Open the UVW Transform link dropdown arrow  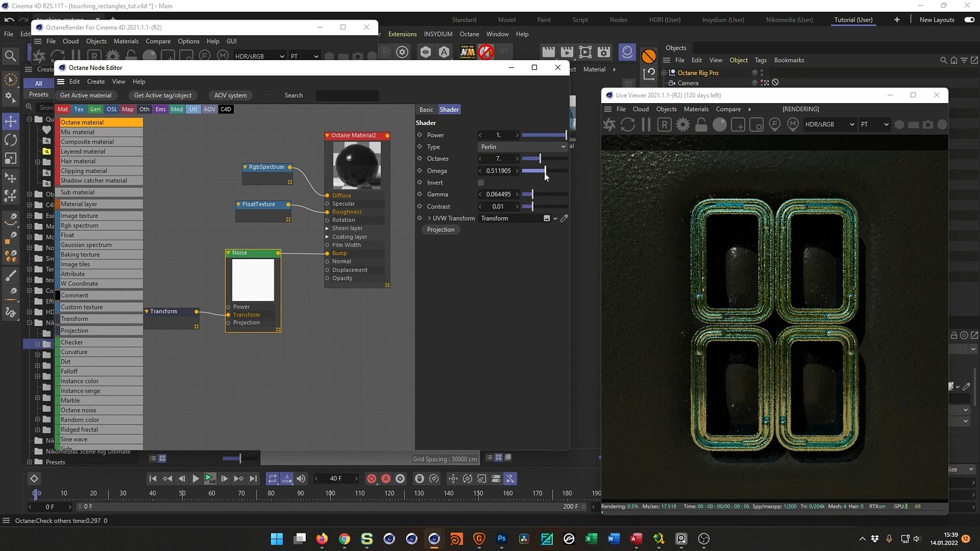click(555, 219)
